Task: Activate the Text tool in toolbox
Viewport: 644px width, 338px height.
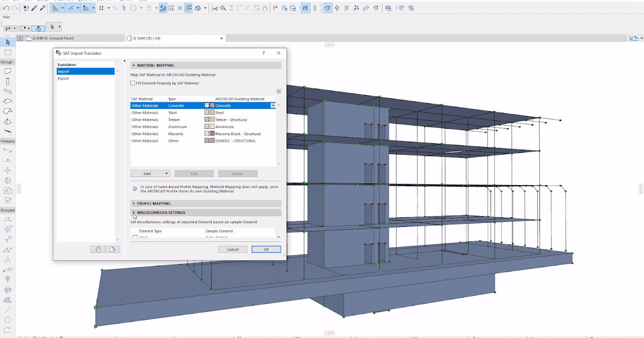Action: [8, 260]
